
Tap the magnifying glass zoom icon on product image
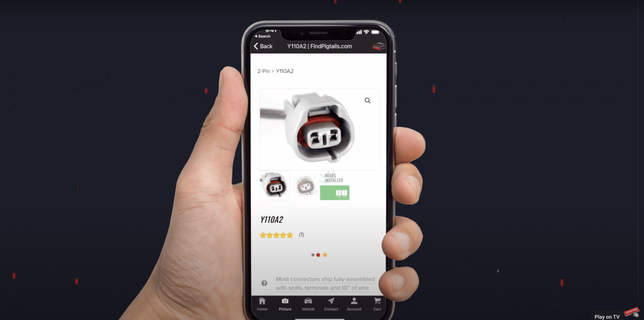(x=368, y=100)
